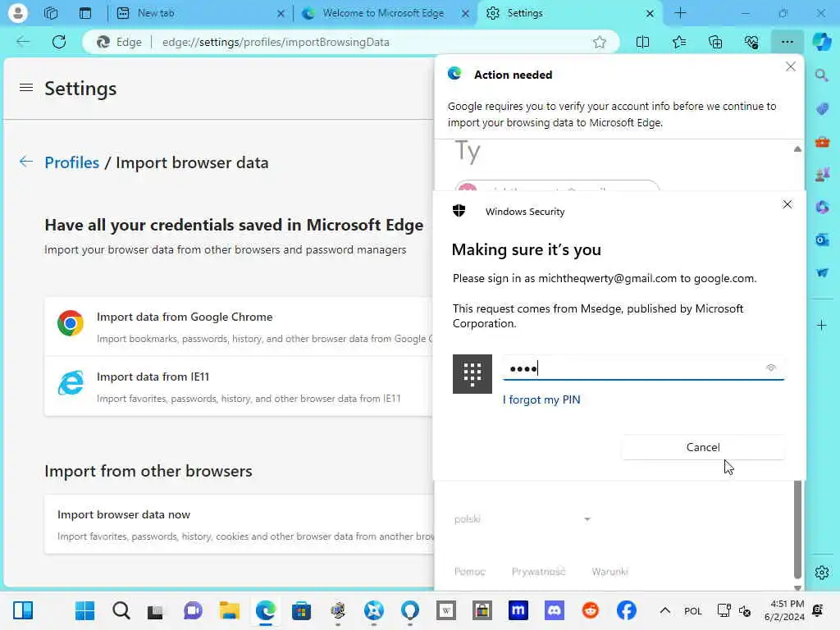The image size is (840, 630).
Task: Select Import data from IE11
Action: pyautogui.click(x=239, y=386)
